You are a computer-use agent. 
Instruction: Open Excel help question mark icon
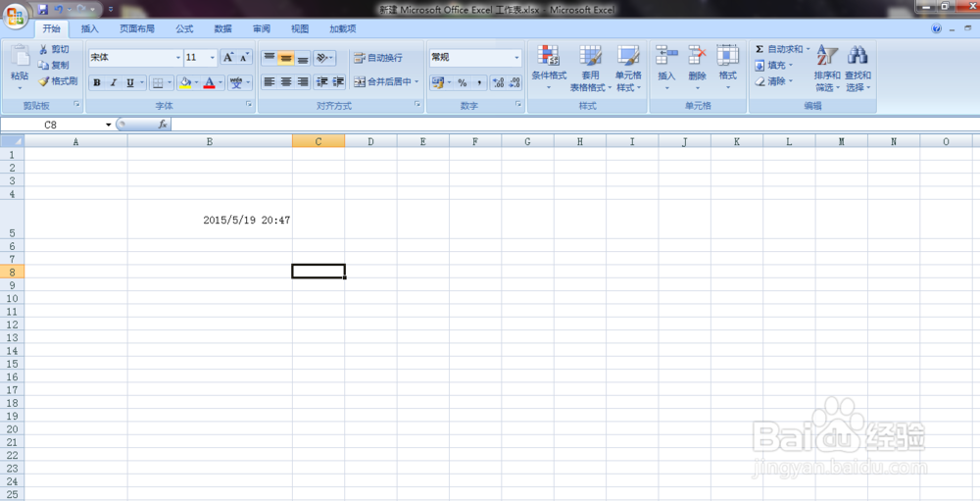[936, 28]
